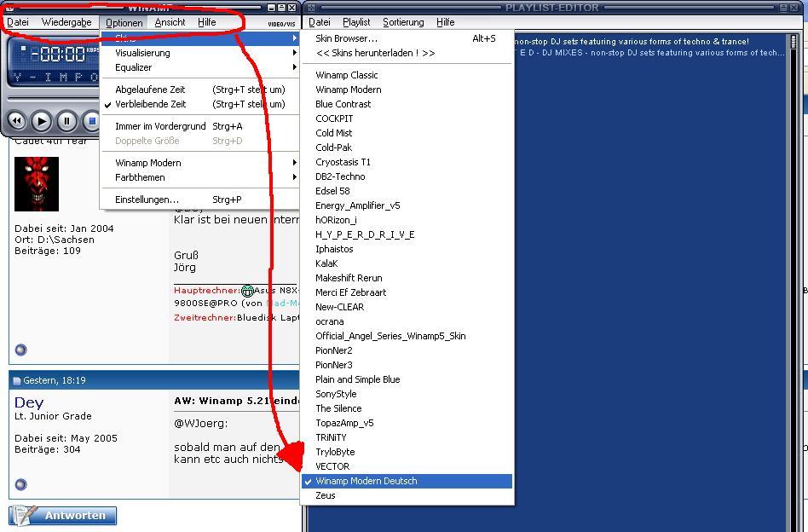
Task: Choose the Edsel 58 skin
Action: (407, 191)
